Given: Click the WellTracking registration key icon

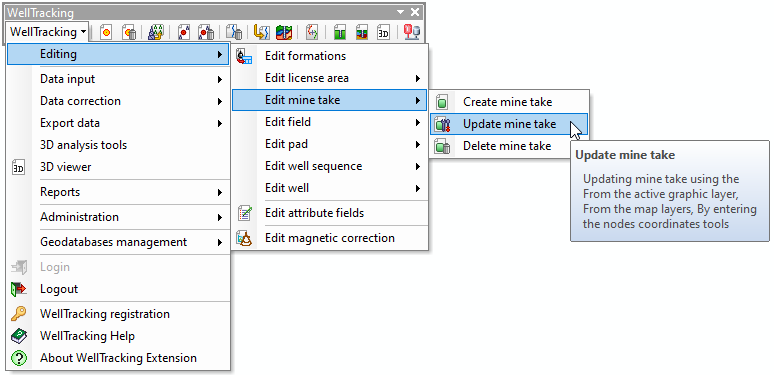Looking at the screenshot, I should tap(18, 314).
